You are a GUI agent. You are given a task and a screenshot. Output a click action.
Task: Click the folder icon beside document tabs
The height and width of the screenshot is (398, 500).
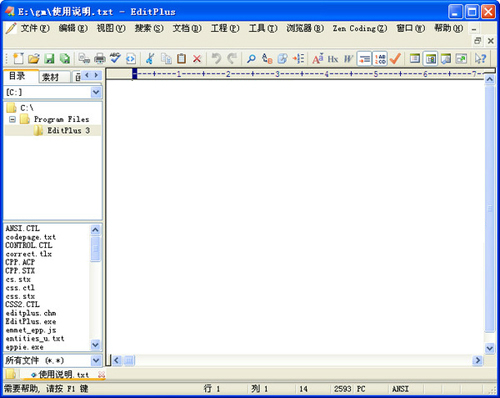click(11, 374)
